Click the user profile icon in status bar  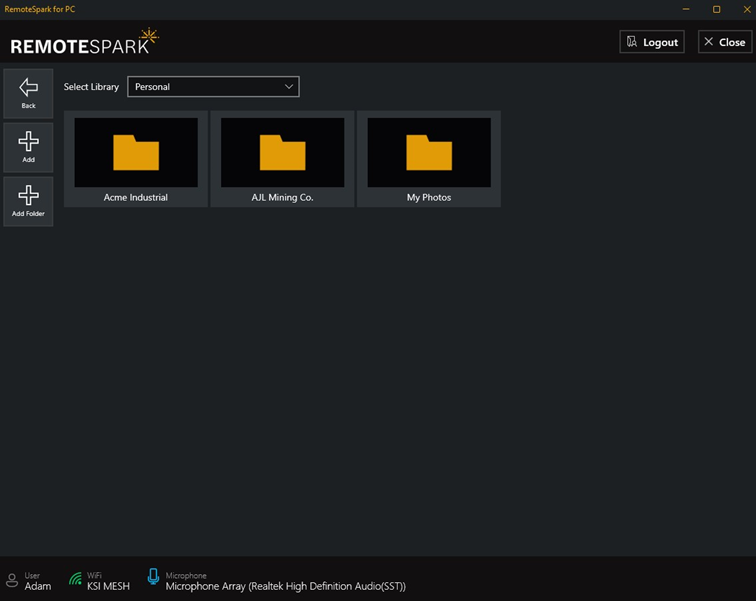pyautogui.click(x=12, y=580)
